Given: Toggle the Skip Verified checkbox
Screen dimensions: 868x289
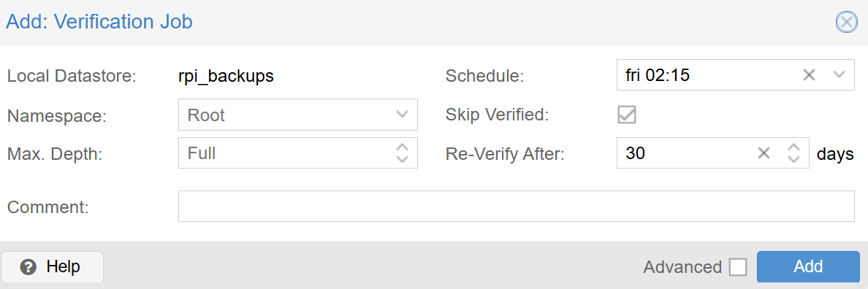Looking at the screenshot, I should [x=627, y=115].
